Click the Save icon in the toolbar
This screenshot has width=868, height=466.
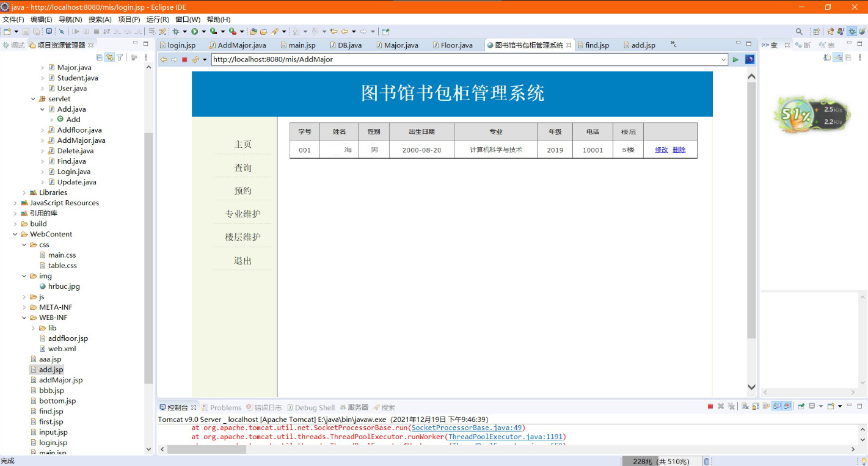tap(26, 31)
